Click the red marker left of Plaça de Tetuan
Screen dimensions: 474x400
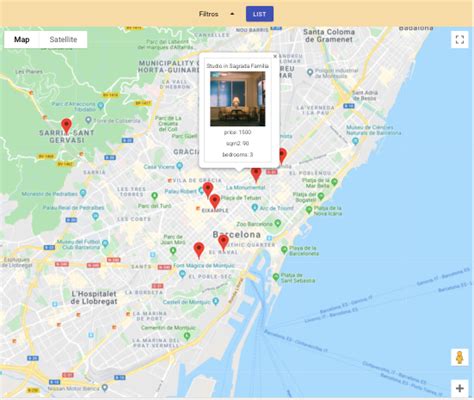click(215, 202)
